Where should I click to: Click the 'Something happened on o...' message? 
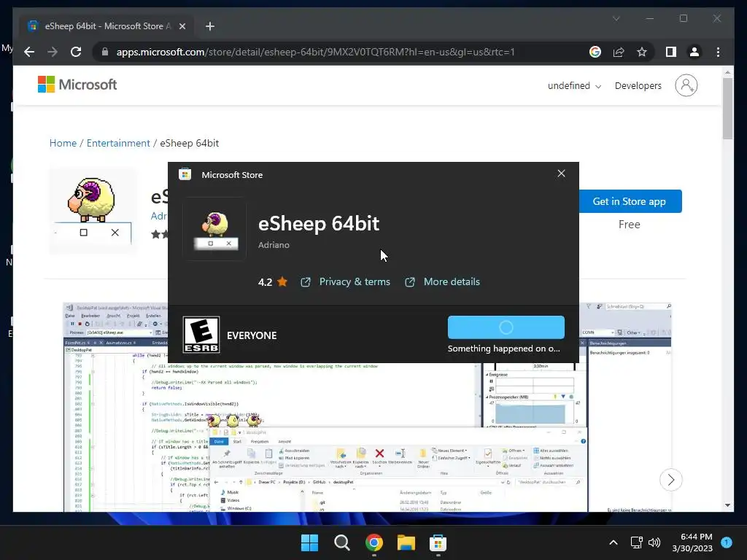pos(503,349)
